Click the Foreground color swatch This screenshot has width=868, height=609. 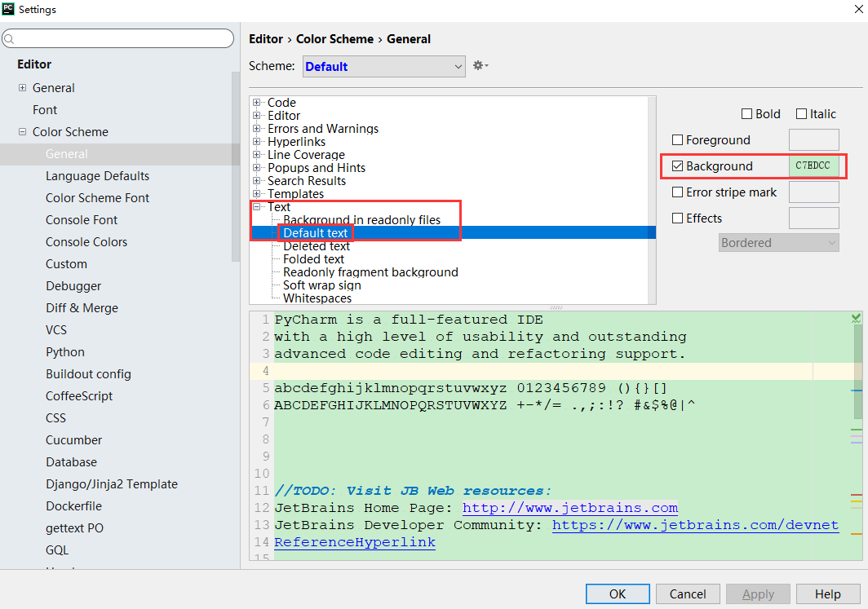click(814, 140)
